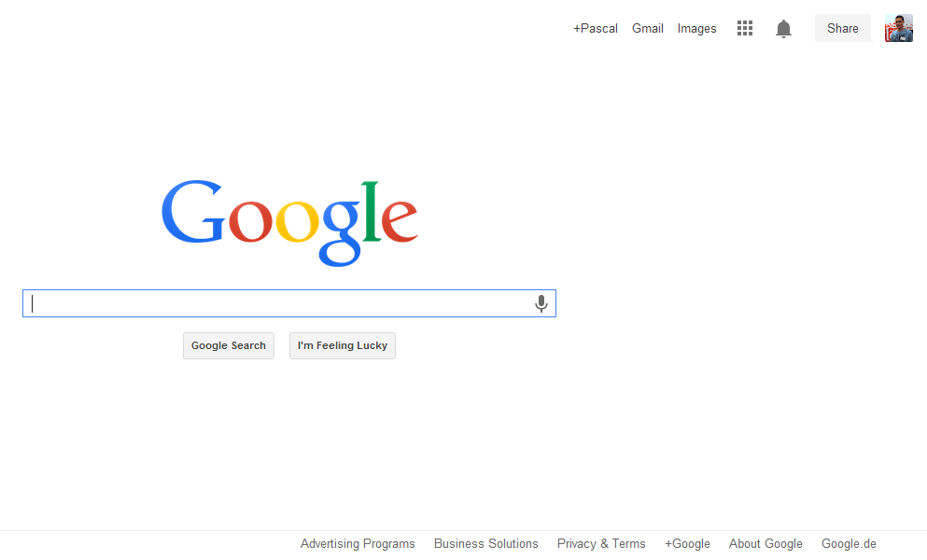Click the Share button
Image resolution: width=927 pixels, height=560 pixels.
(x=842, y=28)
